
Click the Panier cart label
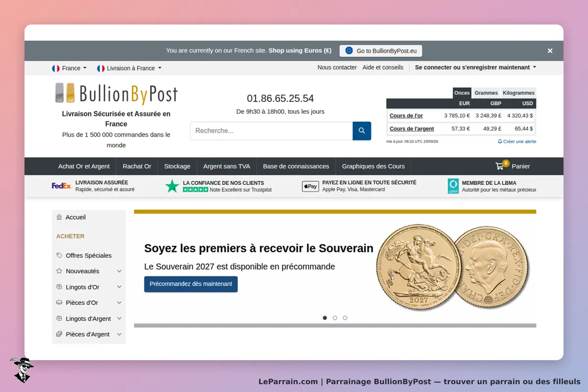coord(521,166)
